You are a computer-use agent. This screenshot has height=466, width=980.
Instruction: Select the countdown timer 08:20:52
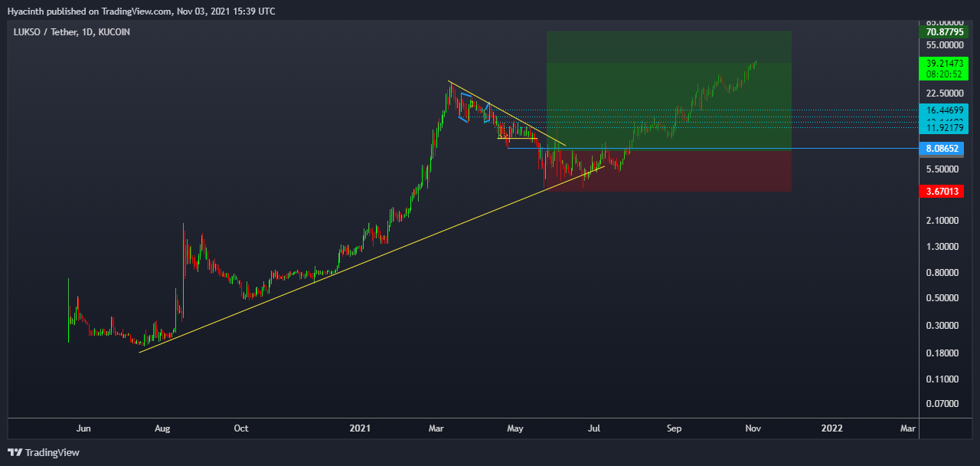click(x=944, y=74)
